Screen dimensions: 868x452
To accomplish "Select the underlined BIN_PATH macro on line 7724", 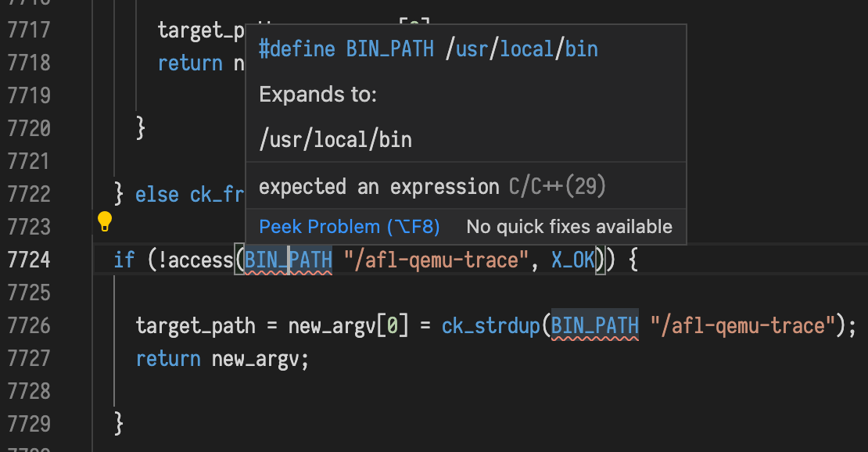I will click(287, 260).
